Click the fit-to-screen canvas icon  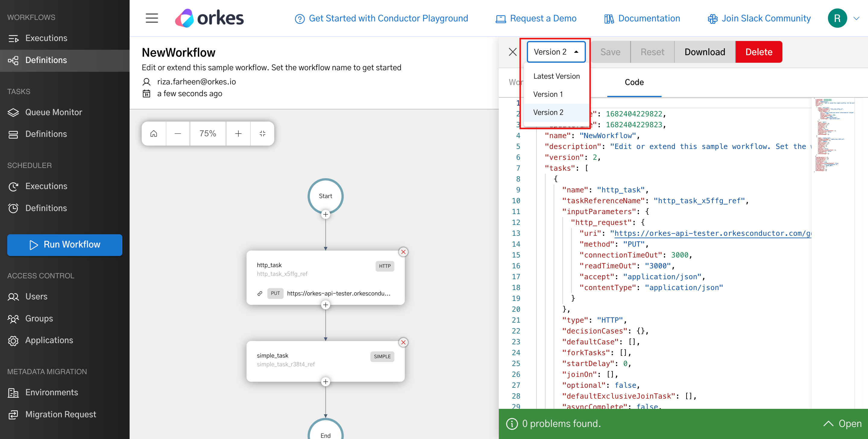click(263, 133)
